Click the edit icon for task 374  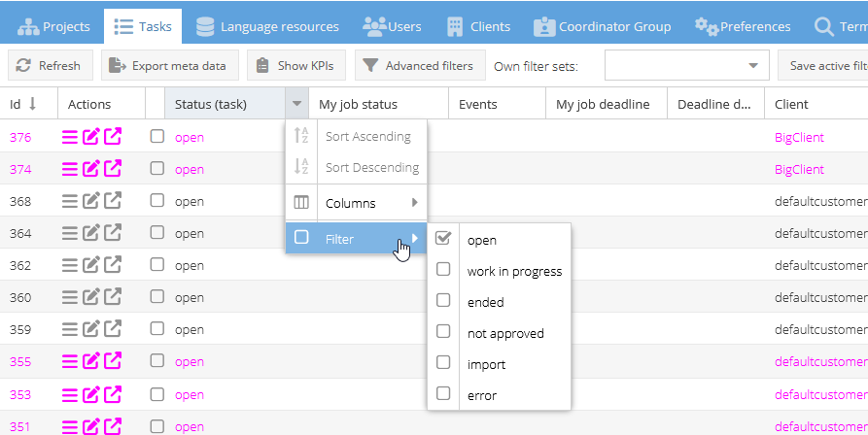pos(91,169)
